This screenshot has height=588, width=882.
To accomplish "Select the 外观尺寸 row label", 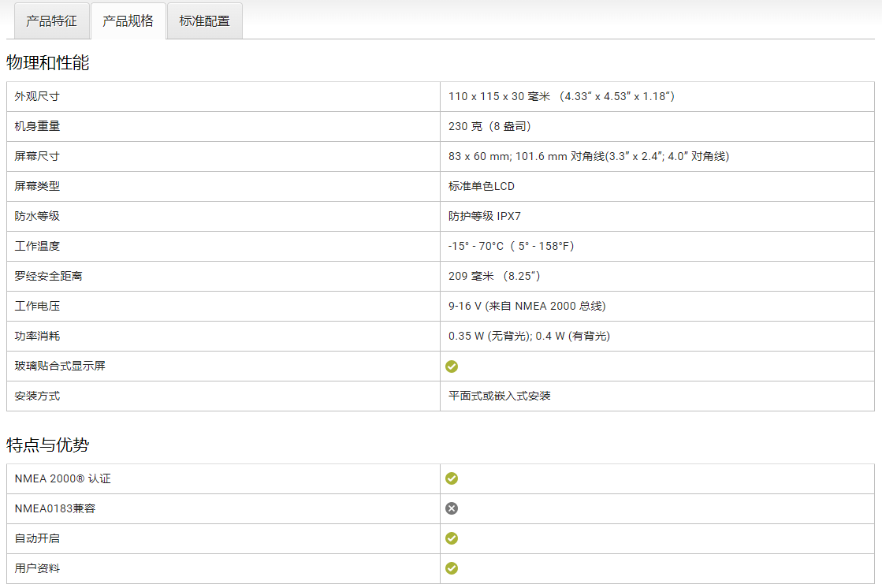I will (x=37, y=96).
